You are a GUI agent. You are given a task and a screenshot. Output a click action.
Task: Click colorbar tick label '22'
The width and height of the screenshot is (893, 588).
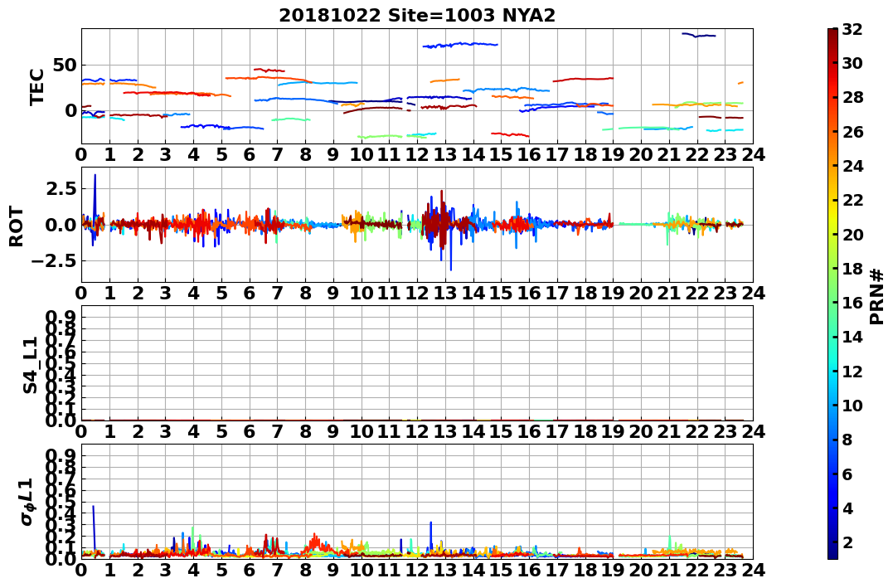(x=852, y=200)
